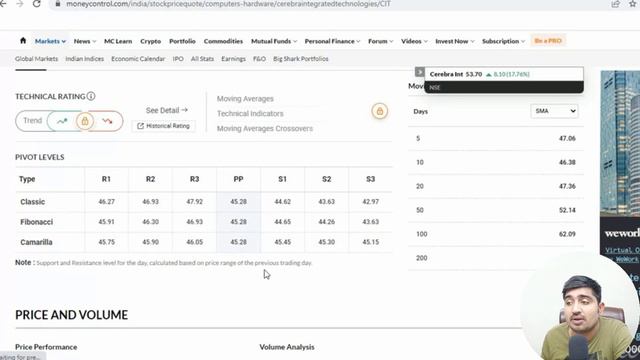The width and height of the screenshot is (640, 360).
Task: Expand the Personal Finance menu
Action: point(332,41)
